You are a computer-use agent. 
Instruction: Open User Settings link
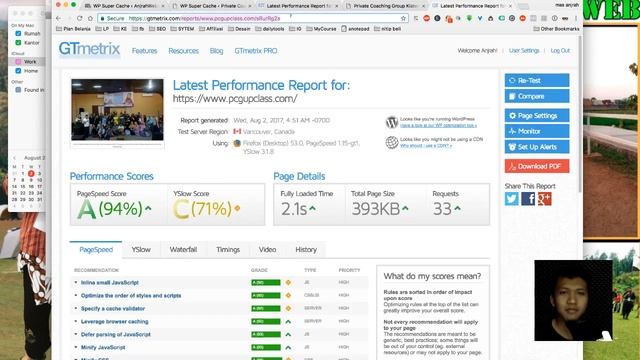(x=524, y=51)
